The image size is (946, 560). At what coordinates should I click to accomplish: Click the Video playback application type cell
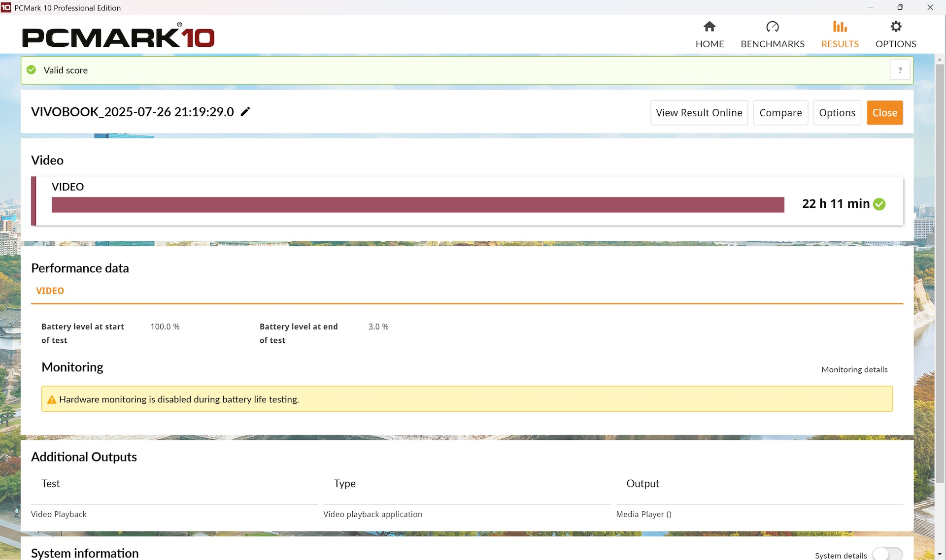click(x=372, y=514)
